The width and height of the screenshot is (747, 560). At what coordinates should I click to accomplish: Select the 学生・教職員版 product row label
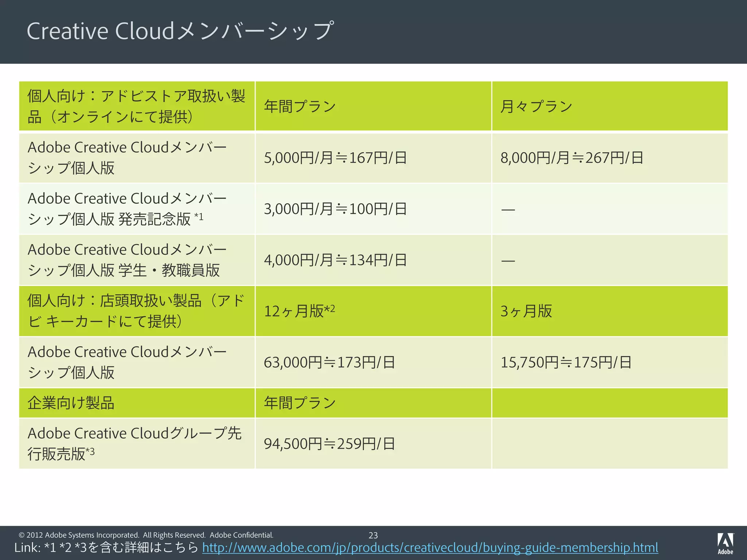[127, 260]
